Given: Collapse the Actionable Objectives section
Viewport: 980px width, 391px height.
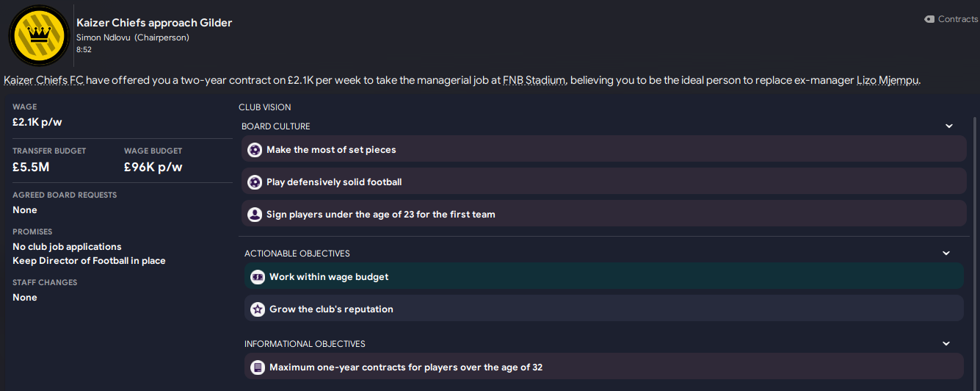Looking at the screenshot, I should [946, 254].
